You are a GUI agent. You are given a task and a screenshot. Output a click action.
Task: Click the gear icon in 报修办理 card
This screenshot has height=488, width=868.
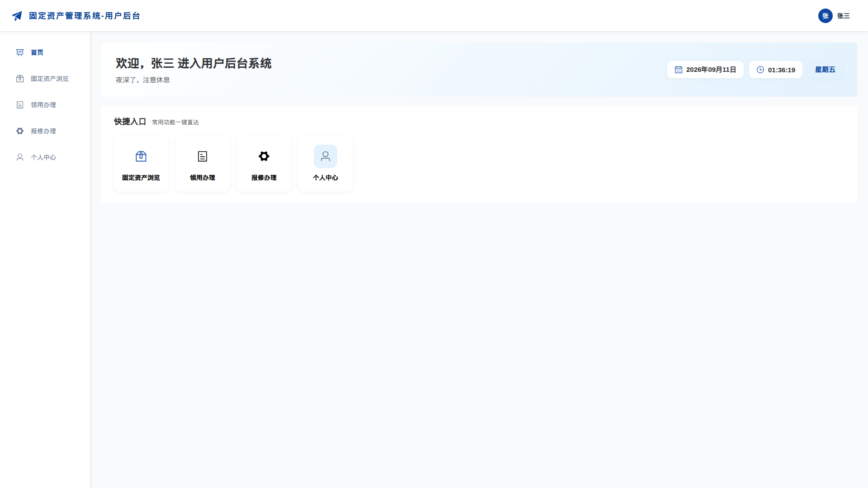coord(264,156)
